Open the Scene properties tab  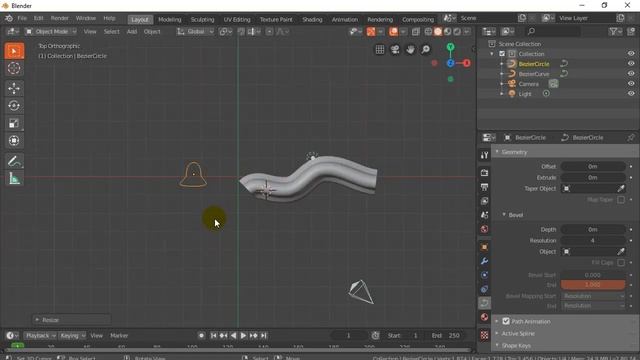pos(484,215)
